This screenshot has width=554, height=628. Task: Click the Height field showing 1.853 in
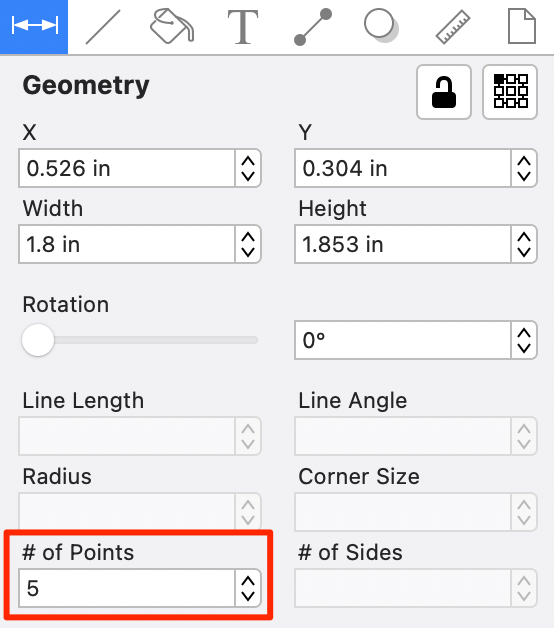click(403, 244)
